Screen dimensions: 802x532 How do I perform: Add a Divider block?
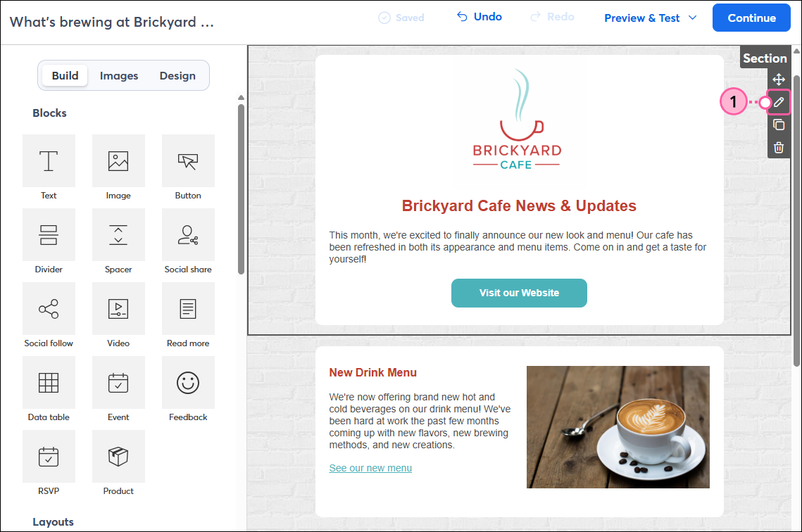(49, 235)
